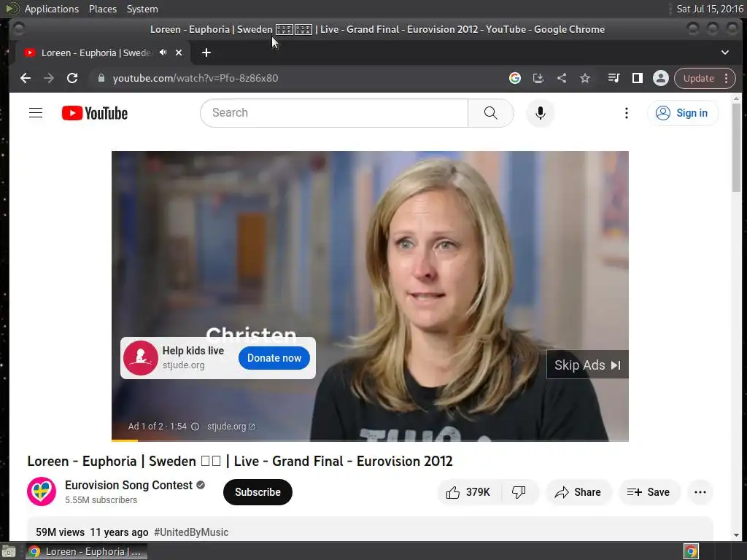Image resolution: width=747 pixels, height=560 pixels.
Task: Open the System menu
Action: (x=142, y=9)
